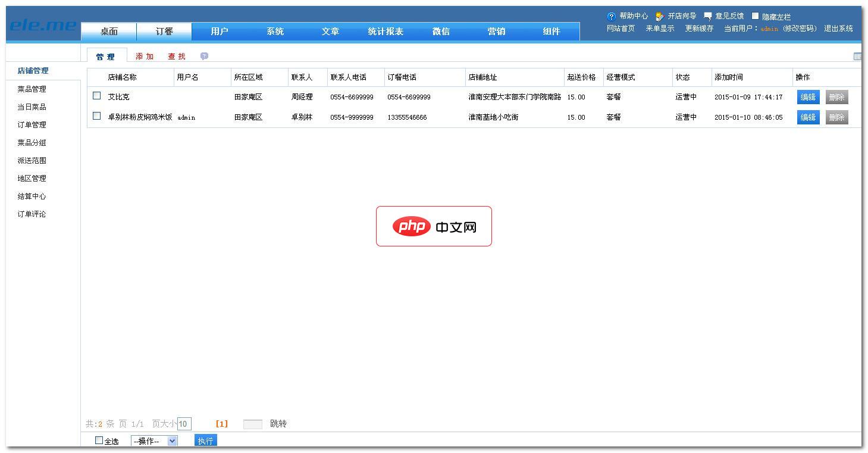Click the page jump input field
This screenshot has height=453, width=868.
tap(252, 423)
